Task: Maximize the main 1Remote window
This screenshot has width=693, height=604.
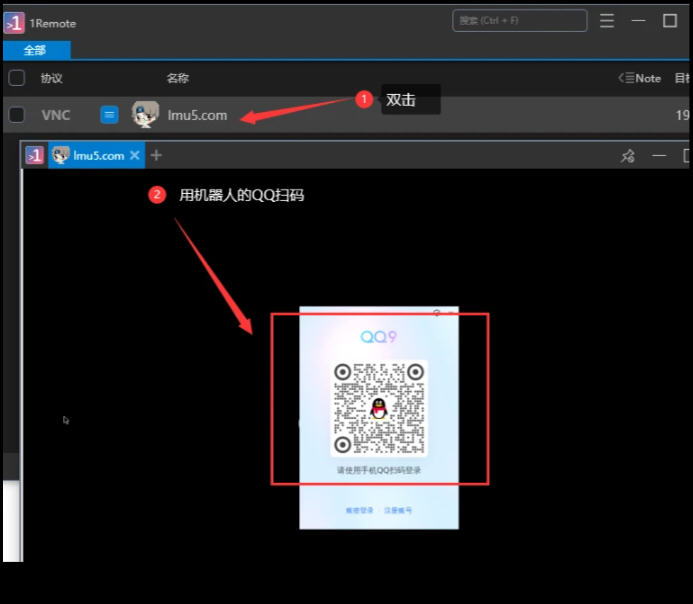Action: [670, 20]
